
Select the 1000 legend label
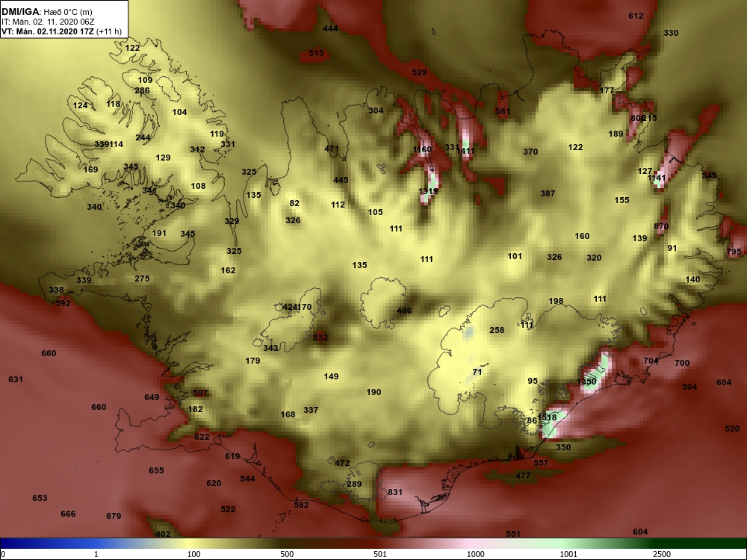tap(475, 555)
